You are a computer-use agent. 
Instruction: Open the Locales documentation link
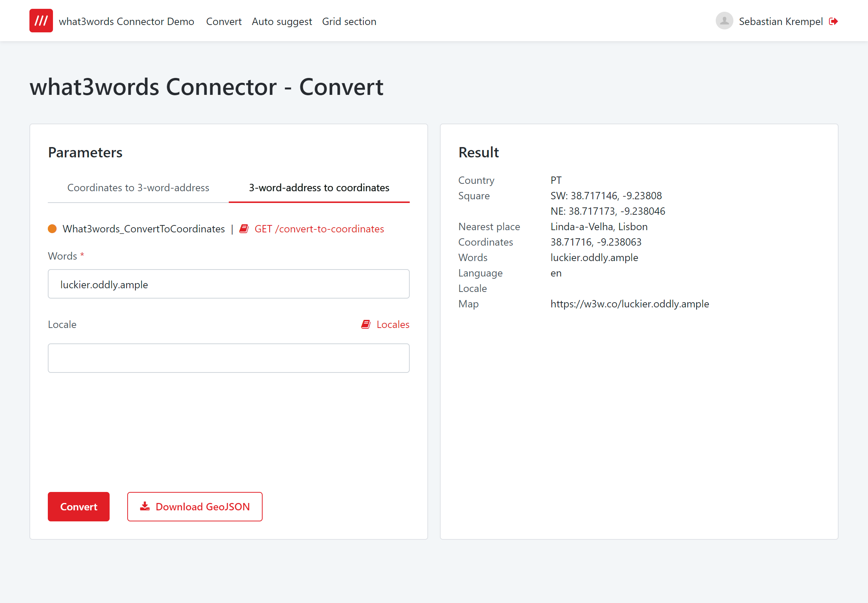point(392,325)
